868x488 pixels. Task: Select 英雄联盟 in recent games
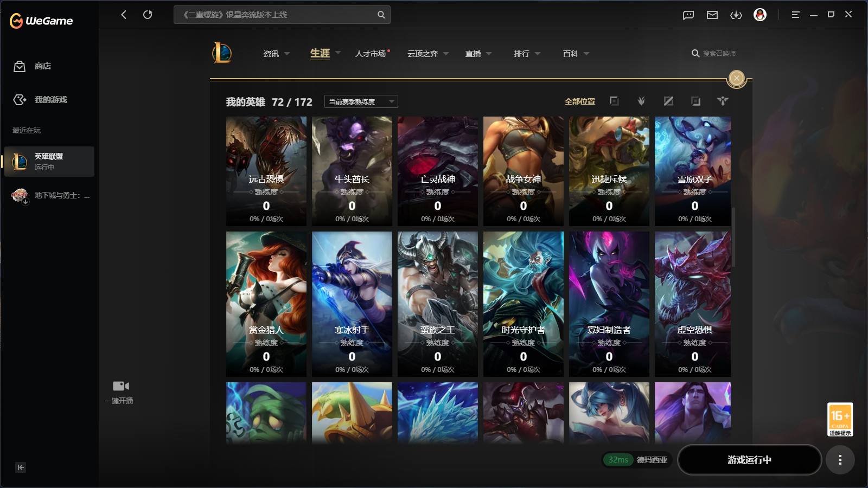(x=49, y=162)
